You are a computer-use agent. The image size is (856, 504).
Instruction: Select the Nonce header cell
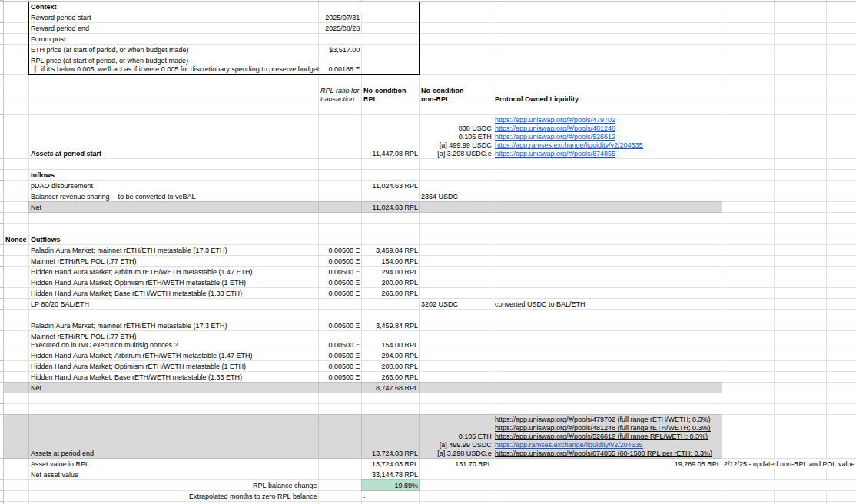pyautogui.click(x=16, y=240)
